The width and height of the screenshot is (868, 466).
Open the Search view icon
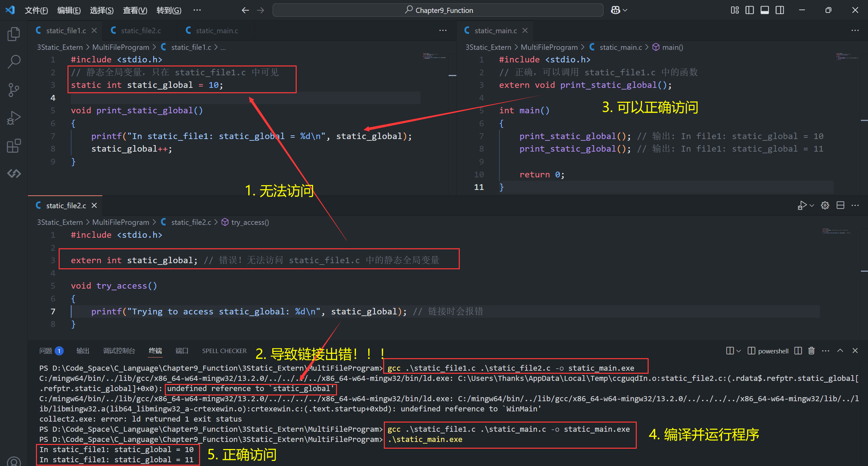(x=14, y=62)
